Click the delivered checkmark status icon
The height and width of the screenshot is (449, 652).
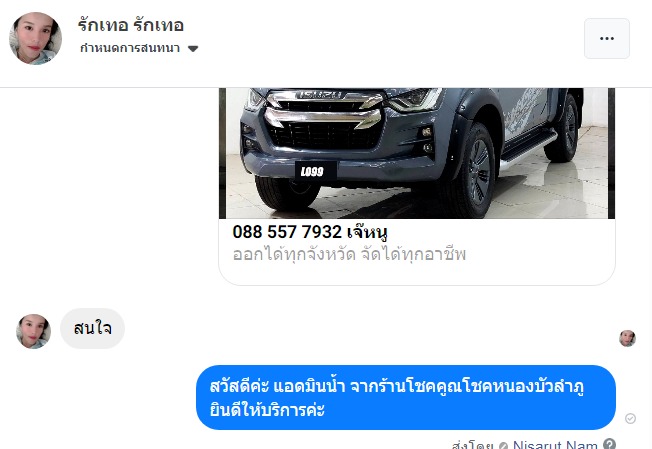pos(630,418)
